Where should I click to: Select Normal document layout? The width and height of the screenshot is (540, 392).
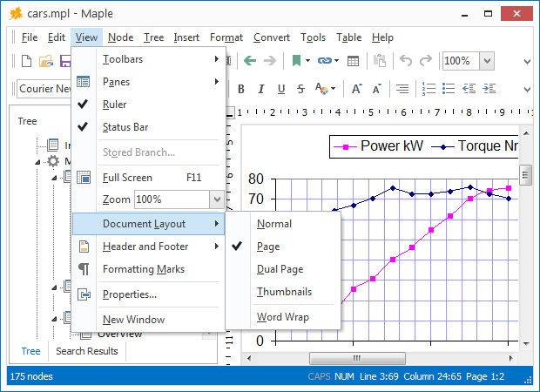click(x=283, y=224)
